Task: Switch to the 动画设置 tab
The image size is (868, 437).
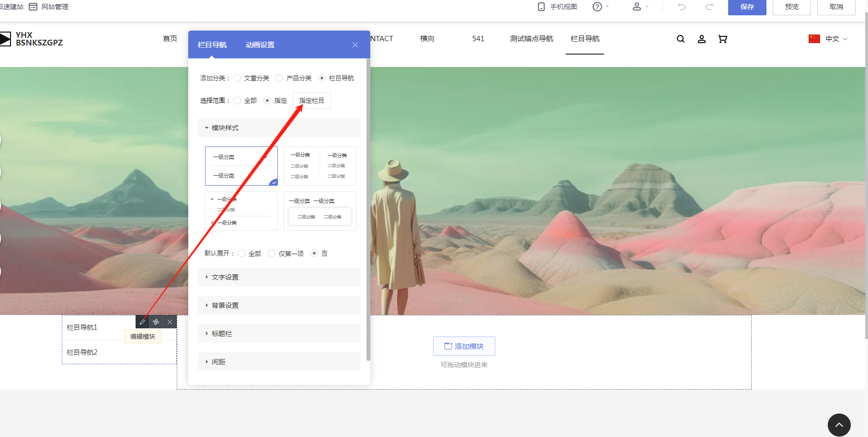Action: (260, 45)
